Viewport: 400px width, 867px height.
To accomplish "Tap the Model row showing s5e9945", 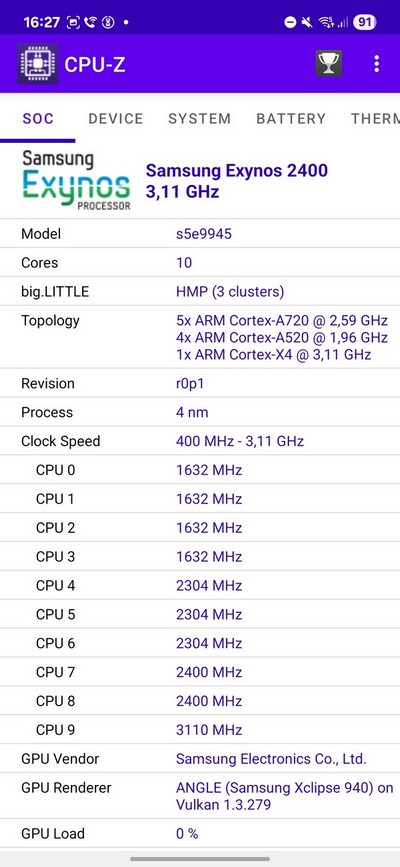I will pyautogui.click(x=200, y=234).
